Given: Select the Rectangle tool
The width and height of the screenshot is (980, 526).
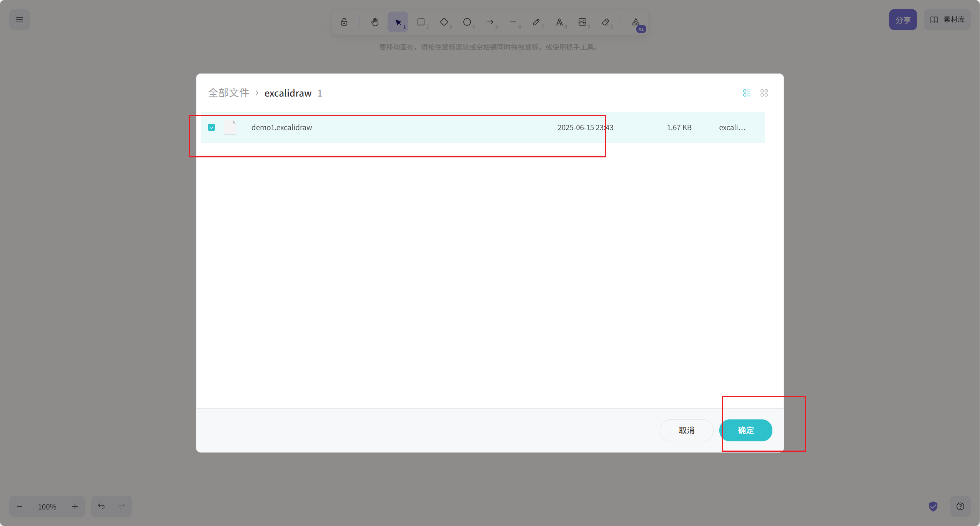Looking at the screenshot, I should (421, 22).
